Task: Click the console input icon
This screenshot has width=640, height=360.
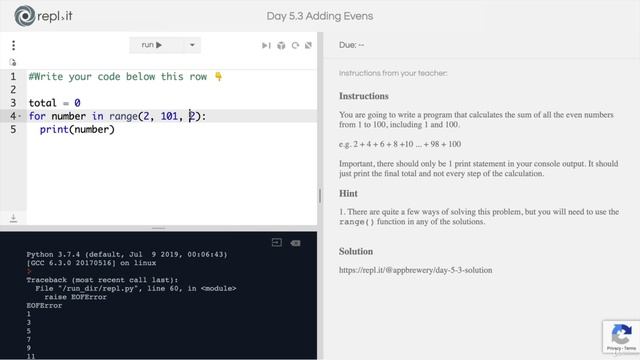Action: coord(277,243)
